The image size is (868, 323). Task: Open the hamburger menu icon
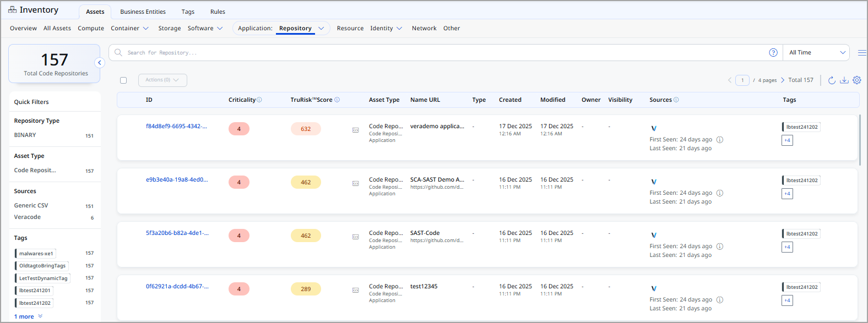coord(862,53)
